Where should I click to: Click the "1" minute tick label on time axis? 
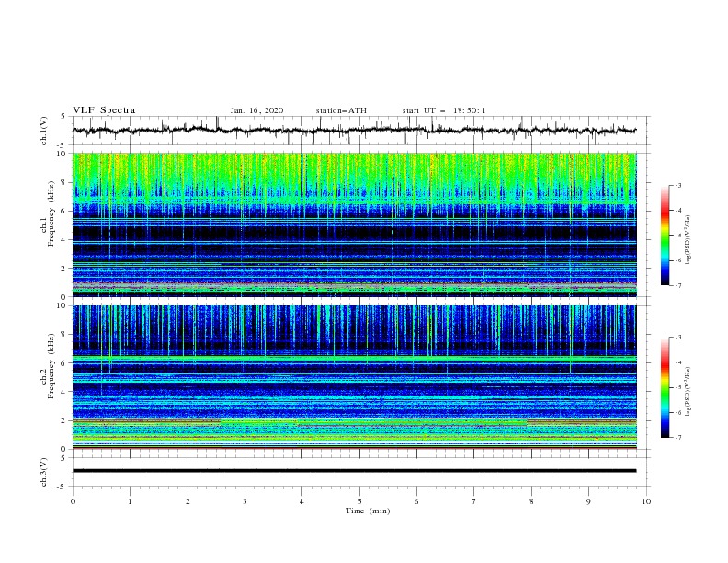[130, 501]
